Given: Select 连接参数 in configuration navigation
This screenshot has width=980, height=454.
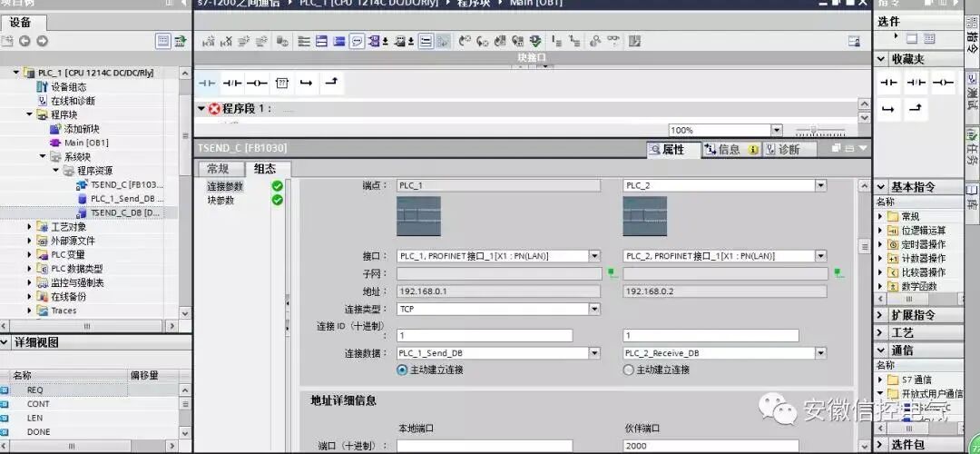Looking at the screenshot, I should (224, 186).
